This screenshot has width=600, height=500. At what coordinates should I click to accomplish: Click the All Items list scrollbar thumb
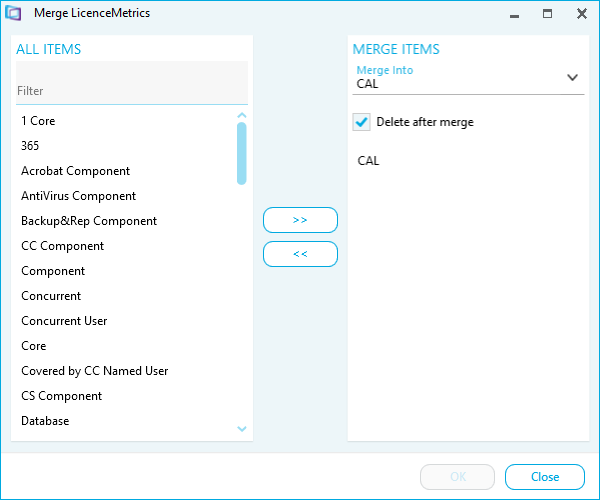point(241,153)
